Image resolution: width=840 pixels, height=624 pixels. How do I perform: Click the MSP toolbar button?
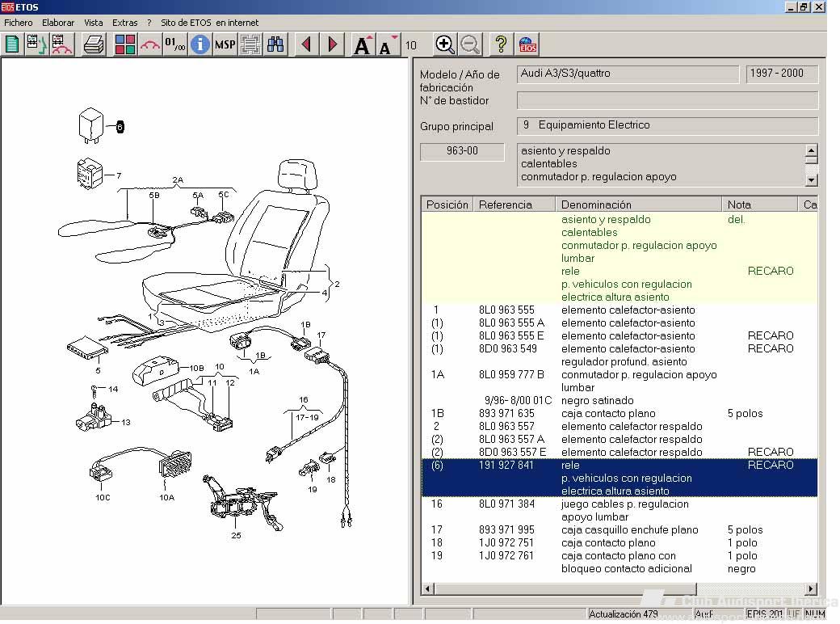pyautogui.click(x=225, y=44)
